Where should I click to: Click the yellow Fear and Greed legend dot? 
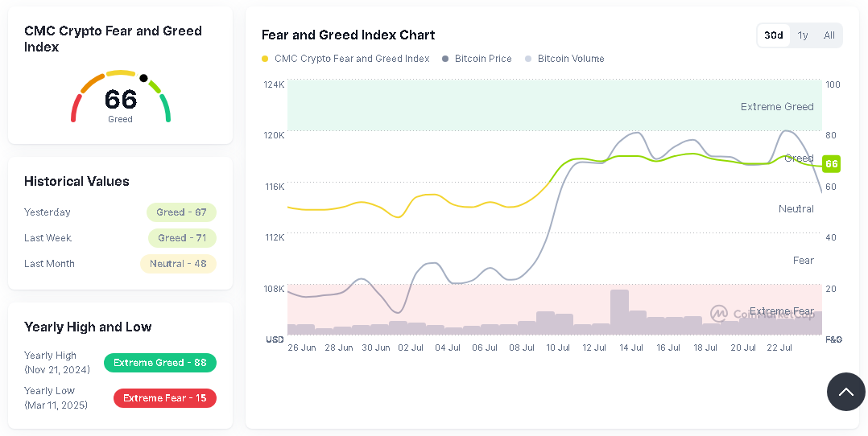tap(265, 59)
